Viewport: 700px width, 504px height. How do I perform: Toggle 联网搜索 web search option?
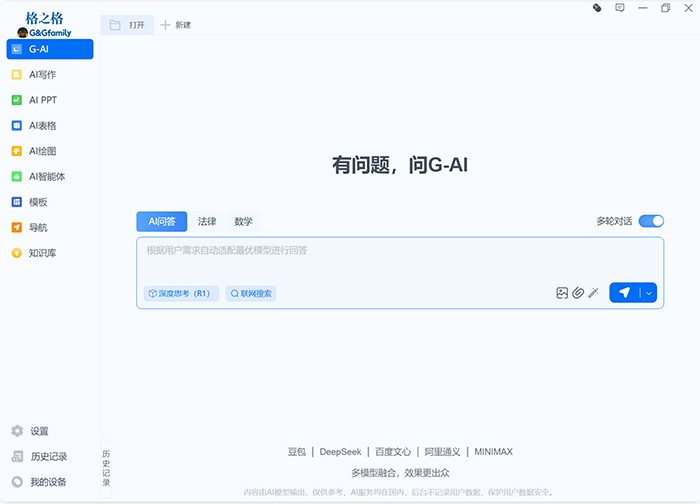[251, 294]
